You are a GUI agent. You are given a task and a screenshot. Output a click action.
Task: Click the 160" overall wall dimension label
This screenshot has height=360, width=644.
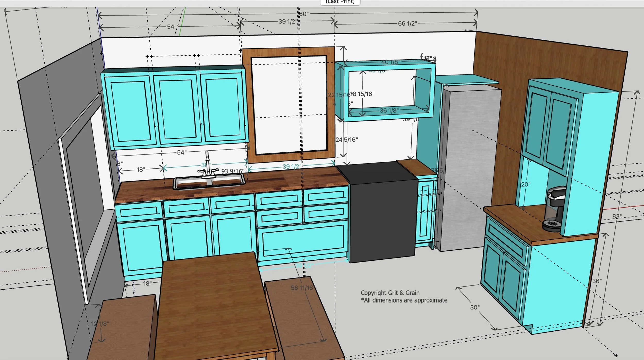(303, 14)
